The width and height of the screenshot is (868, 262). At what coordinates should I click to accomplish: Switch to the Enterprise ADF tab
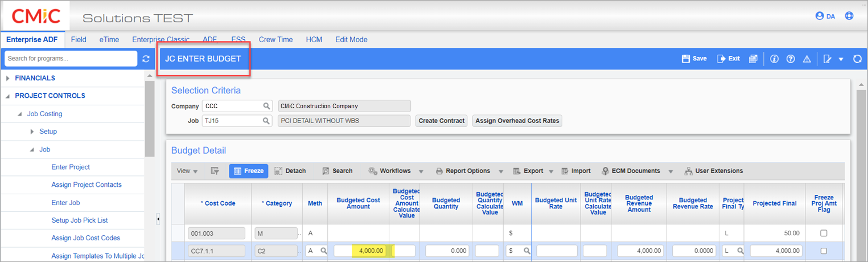[32, 39]
